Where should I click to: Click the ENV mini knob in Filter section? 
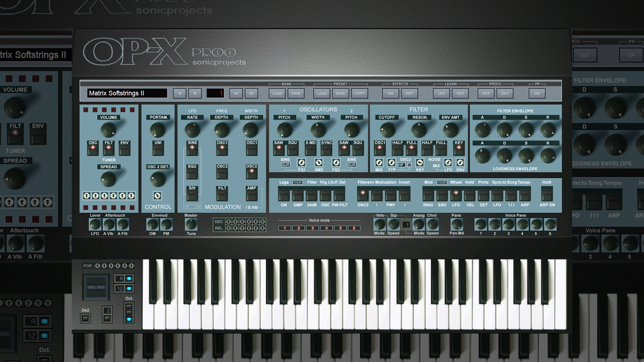pos(460,163)
